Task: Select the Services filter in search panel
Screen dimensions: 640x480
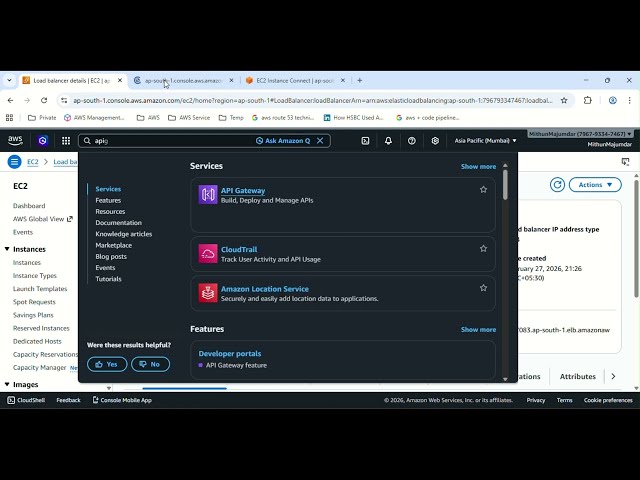Action: pyautogui.click(x=108, y=189)
